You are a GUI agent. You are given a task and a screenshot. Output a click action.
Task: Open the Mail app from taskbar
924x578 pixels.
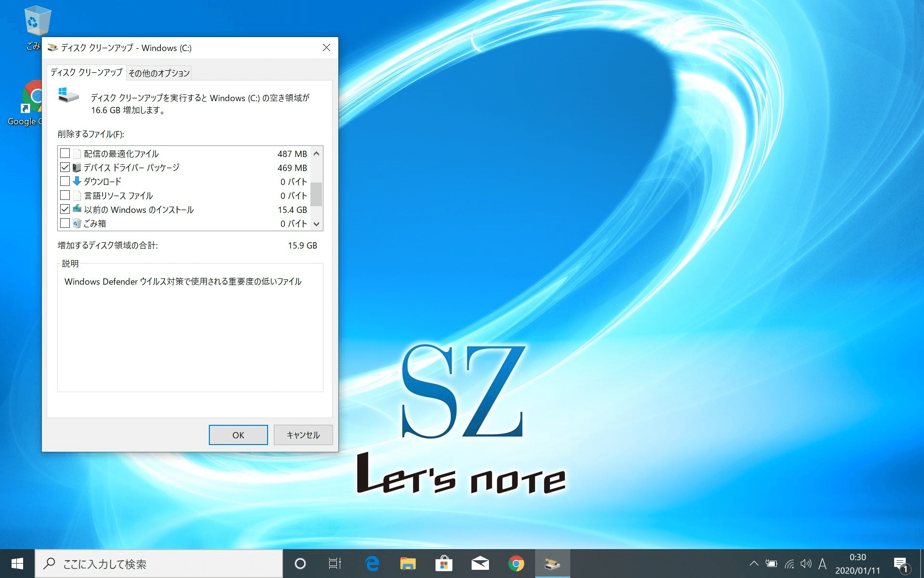[480, 563]
